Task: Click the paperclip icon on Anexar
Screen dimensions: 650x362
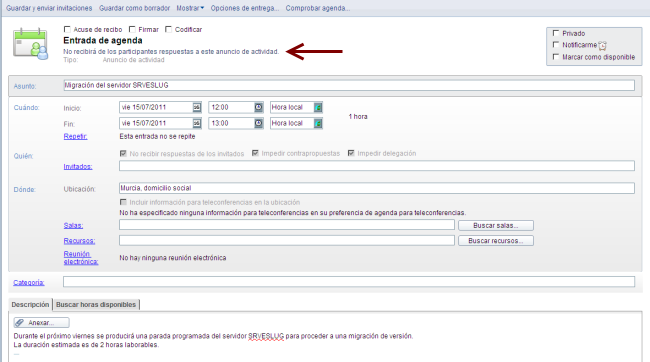Action: 19,323
